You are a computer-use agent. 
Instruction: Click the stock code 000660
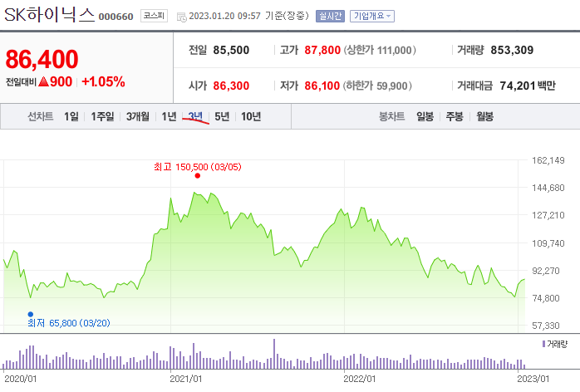click(x=116, y=17)
